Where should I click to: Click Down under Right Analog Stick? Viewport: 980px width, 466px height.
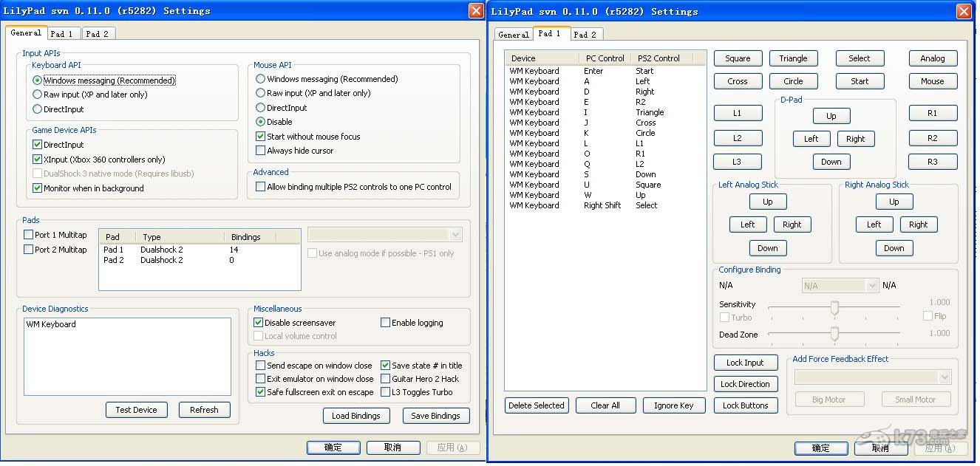(x=894, y=248)
